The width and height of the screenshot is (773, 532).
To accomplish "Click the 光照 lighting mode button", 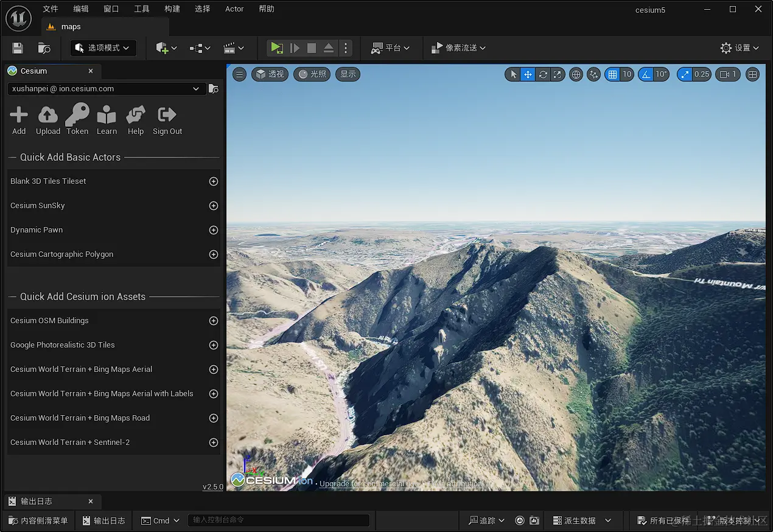I will [312, 74].
